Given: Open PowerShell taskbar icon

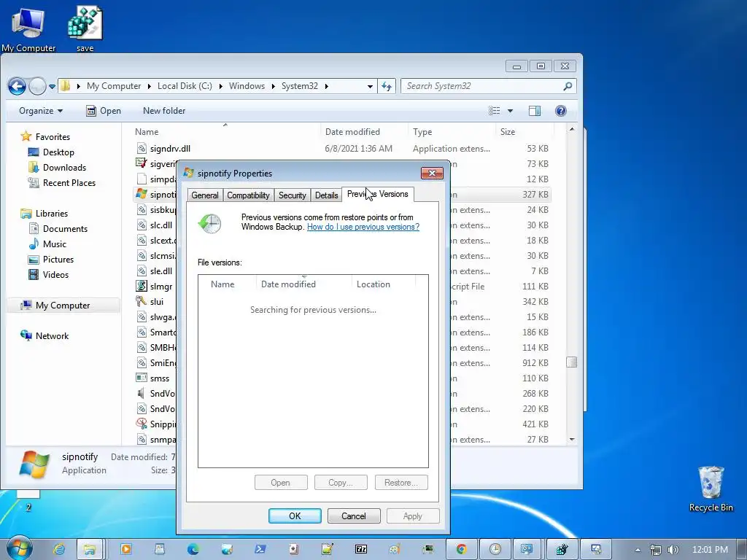Looking at the screenshot, I should click(260, 549).
